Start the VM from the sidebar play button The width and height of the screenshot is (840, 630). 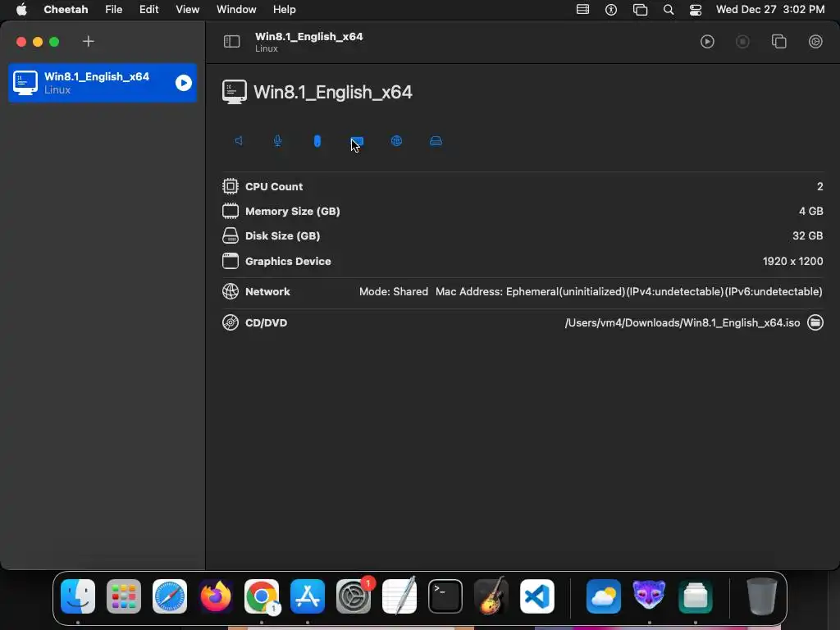(x=183, y=83)
